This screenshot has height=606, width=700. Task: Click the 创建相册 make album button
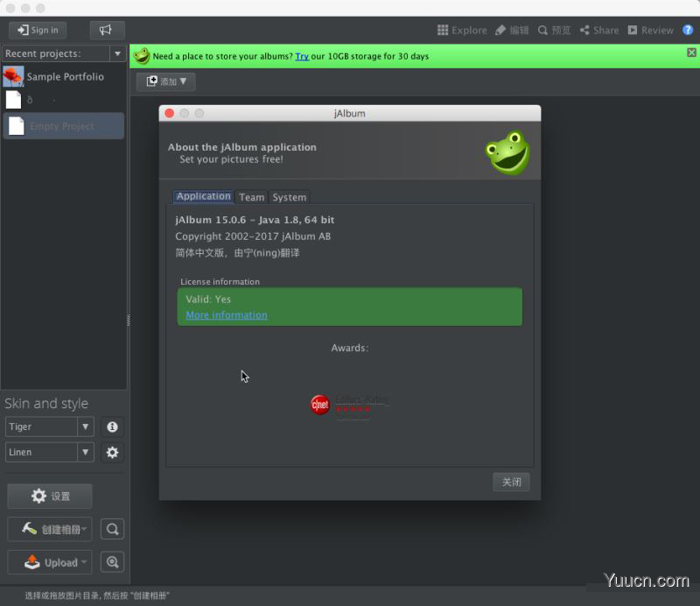[50, 530]
